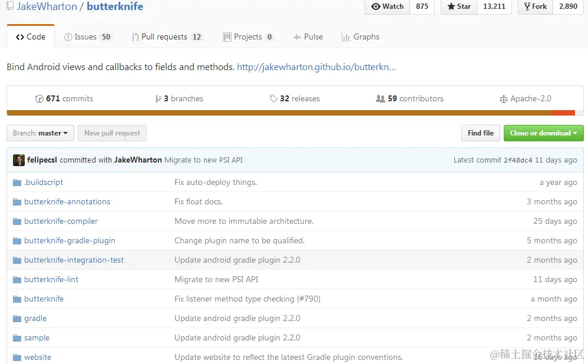Open the website folder
This screenshot has height=364, width=588.
click(38, 358)
